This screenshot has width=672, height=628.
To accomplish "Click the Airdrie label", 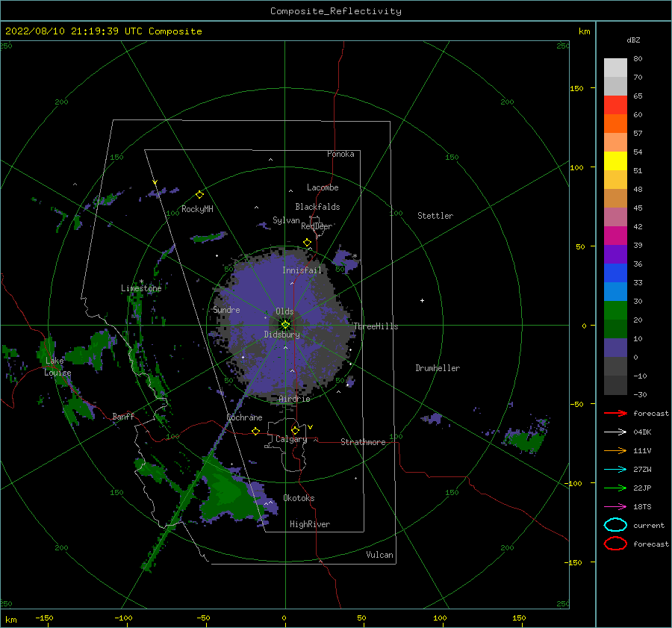I will click(x=294, y=399).
